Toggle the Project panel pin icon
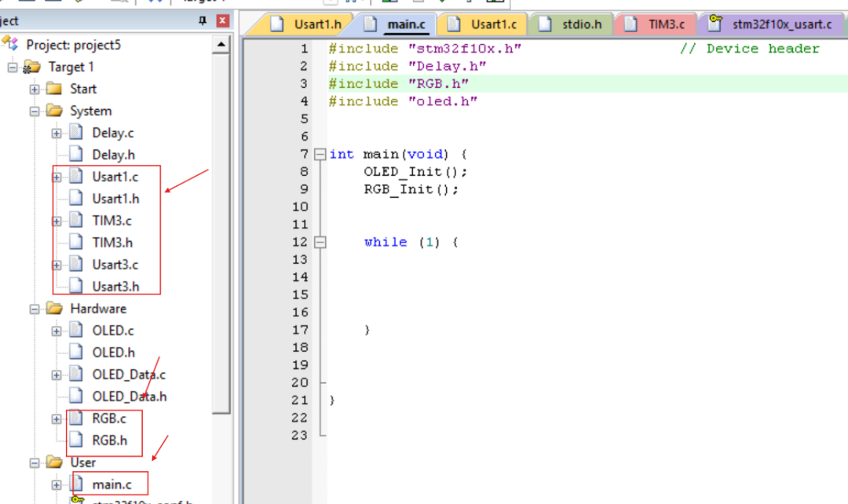The height and width of the screenshot is (504, 848). point(203,20)
